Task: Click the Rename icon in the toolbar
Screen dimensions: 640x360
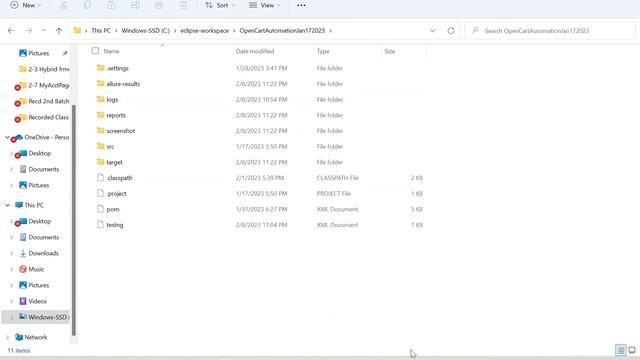Action: click(x=135, y=5)
